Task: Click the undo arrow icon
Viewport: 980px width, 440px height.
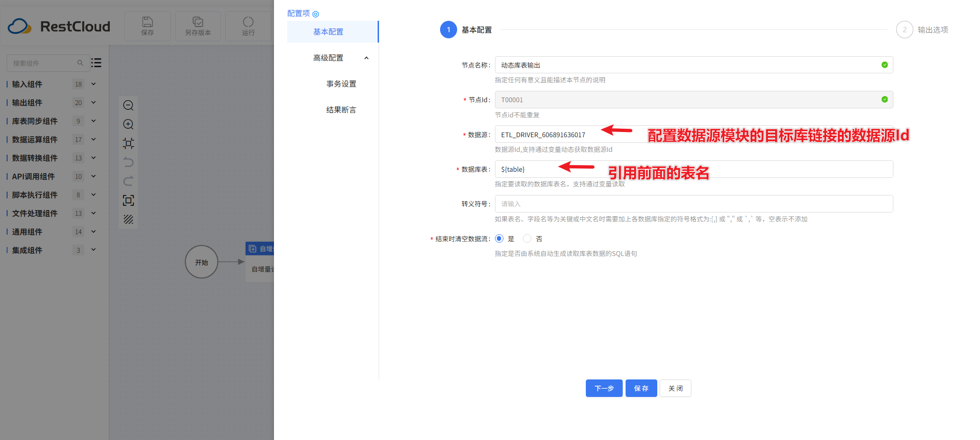Action: point(128,162)
